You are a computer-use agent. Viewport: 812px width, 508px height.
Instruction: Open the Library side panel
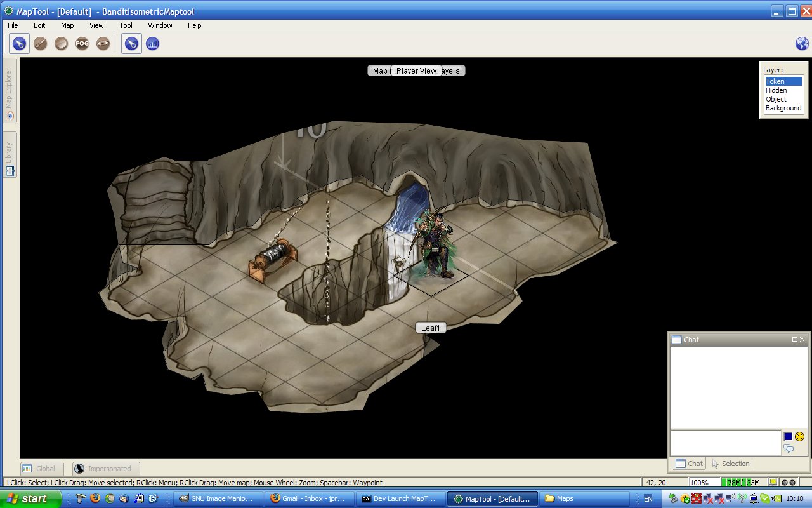(10, 154)
